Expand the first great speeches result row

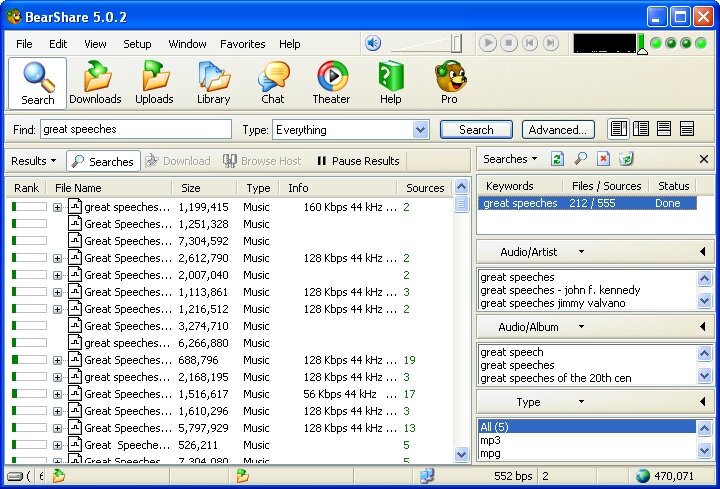pyautogui.click(x=57, y=208)
